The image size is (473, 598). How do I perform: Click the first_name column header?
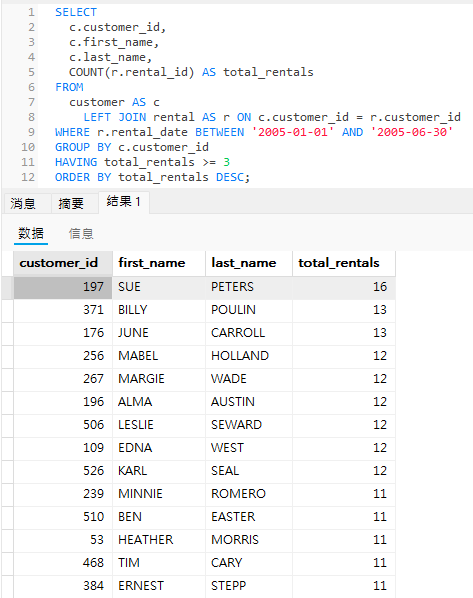pos(159,263)
